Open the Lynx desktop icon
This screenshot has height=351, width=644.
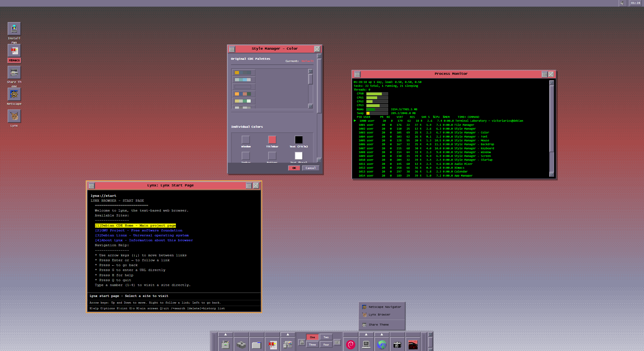click(x=14, y=116)
